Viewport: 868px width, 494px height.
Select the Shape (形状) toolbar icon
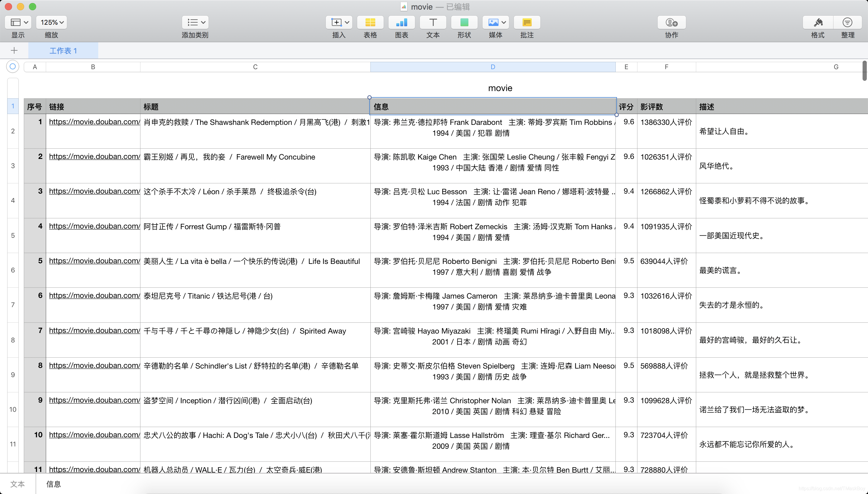click(x=464, y=22)
